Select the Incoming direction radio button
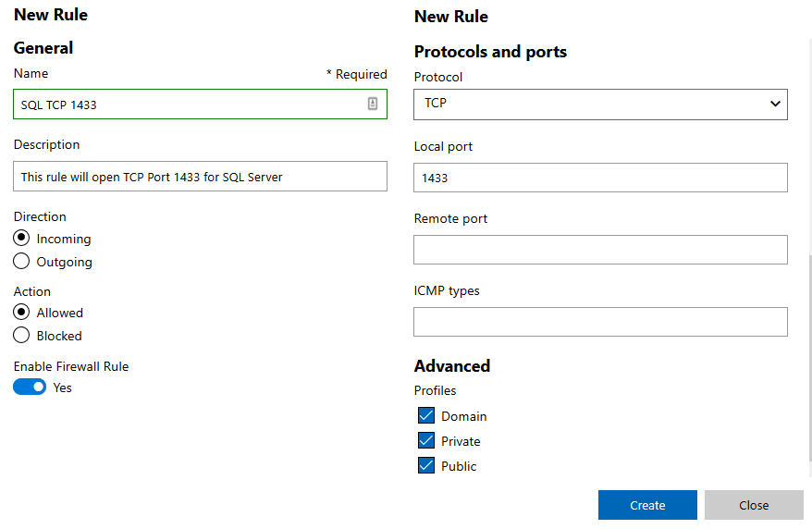The image size is (812, 529). 21,238
